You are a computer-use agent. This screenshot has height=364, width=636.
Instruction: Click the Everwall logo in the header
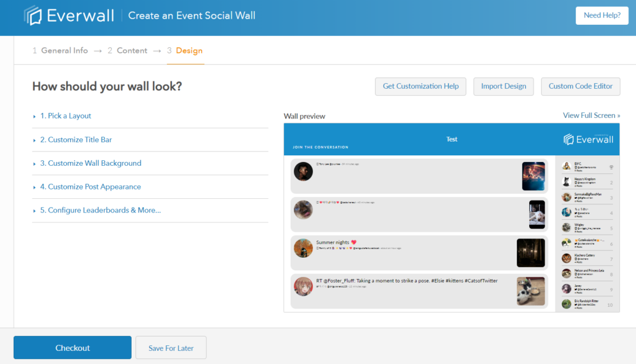[x=68, y=16]
